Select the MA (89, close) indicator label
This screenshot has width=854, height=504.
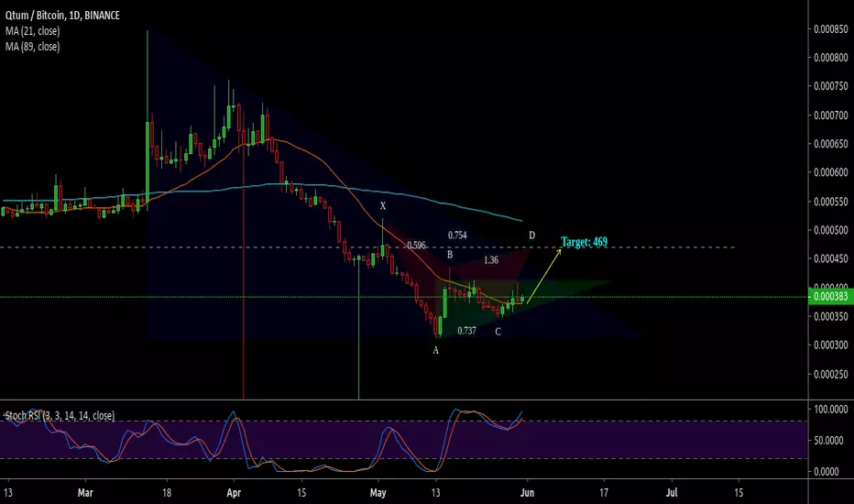(x=33, y=47)
